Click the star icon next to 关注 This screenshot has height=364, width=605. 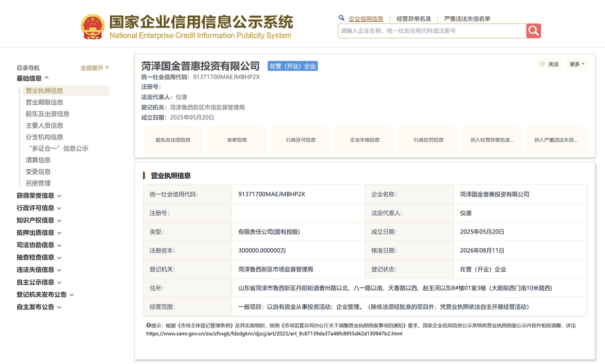[x=542, y=64]
